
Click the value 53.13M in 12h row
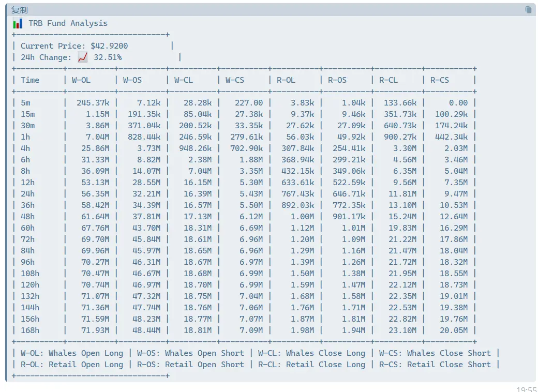click(95, 183)
